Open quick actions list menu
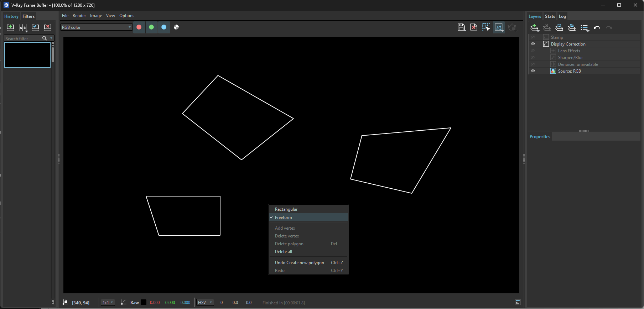This screenshot has height=309, width=644. click(585, 28)
